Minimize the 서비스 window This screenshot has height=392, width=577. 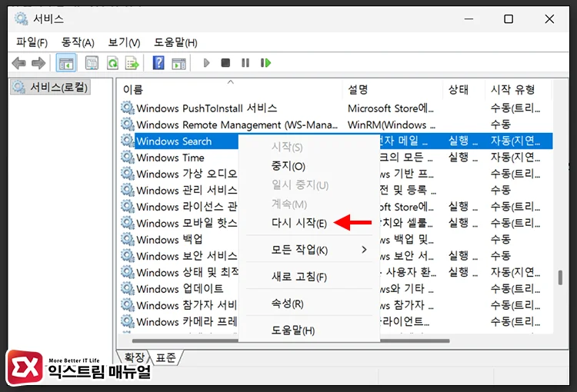click(x=469, y=18)
